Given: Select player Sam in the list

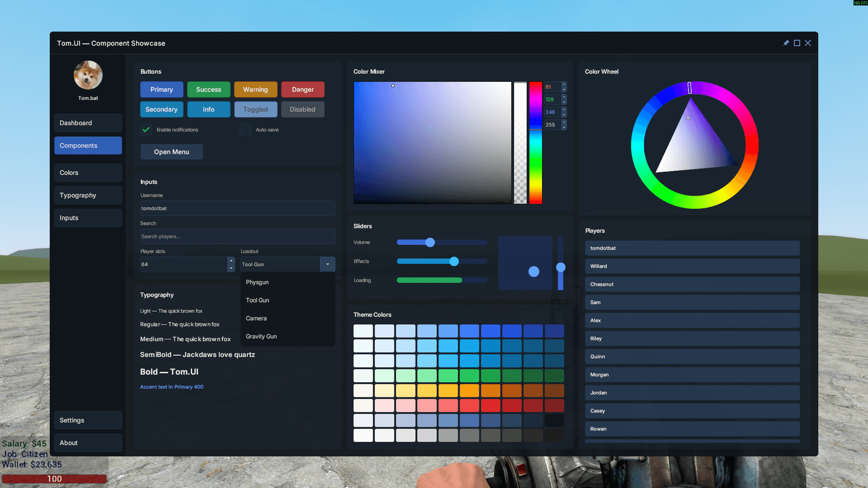Looking at the screenshot, I should coord(692,303).
